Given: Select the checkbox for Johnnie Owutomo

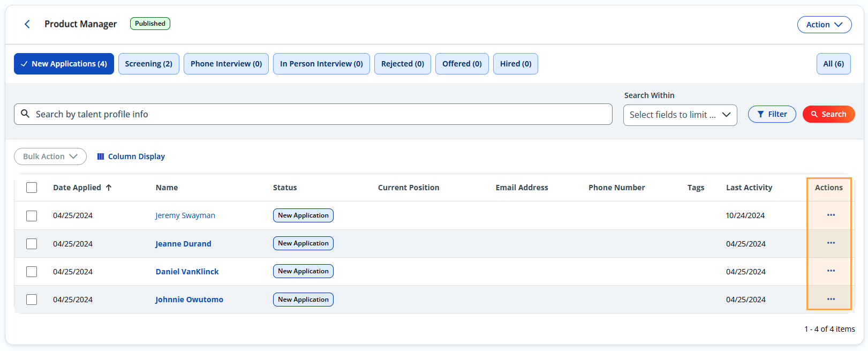Looking at the screenshot, I should tap(32, 300).
